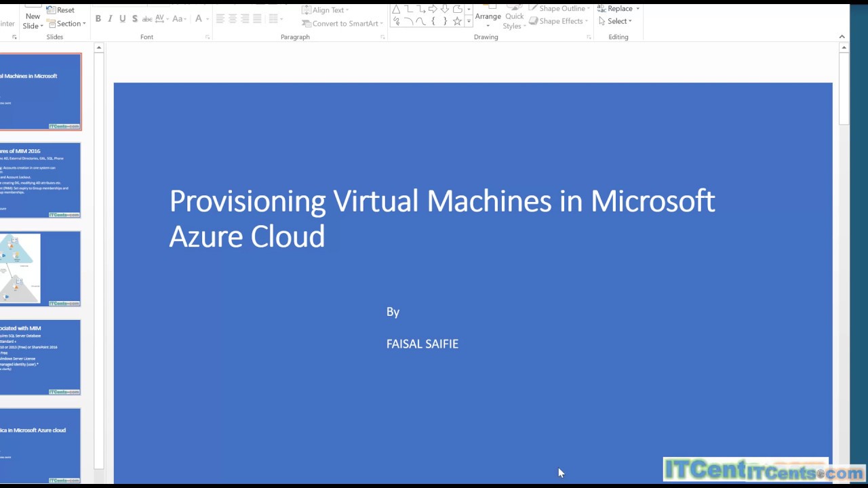Open the Select dropdown
The height and width of the screenshot is (488, 868).
[x=615, y=21]
